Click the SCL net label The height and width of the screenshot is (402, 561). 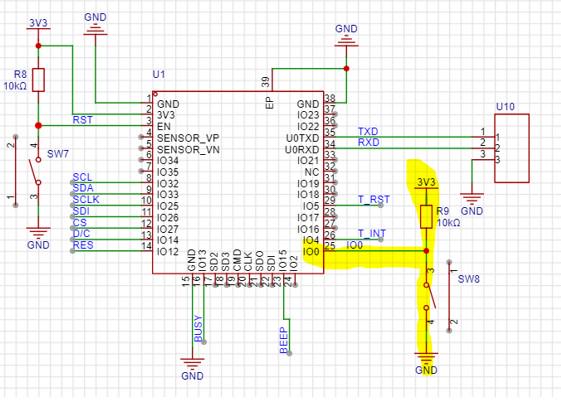(82, 177)
